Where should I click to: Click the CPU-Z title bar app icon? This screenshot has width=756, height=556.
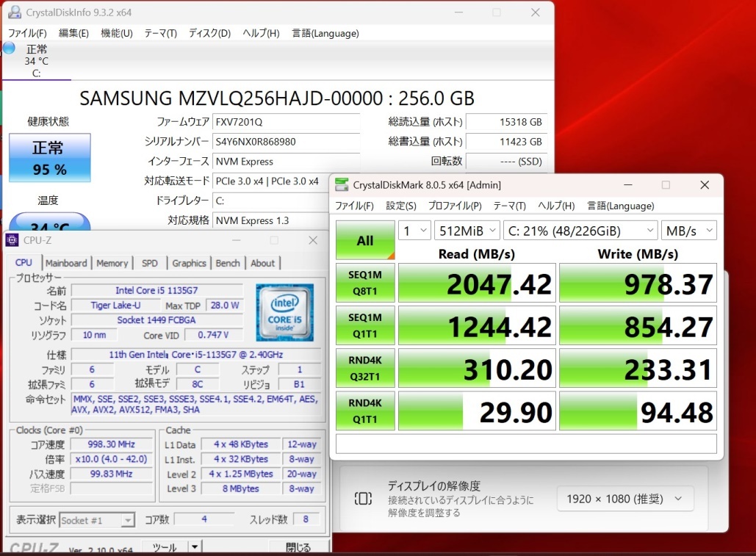click(12, 240)
